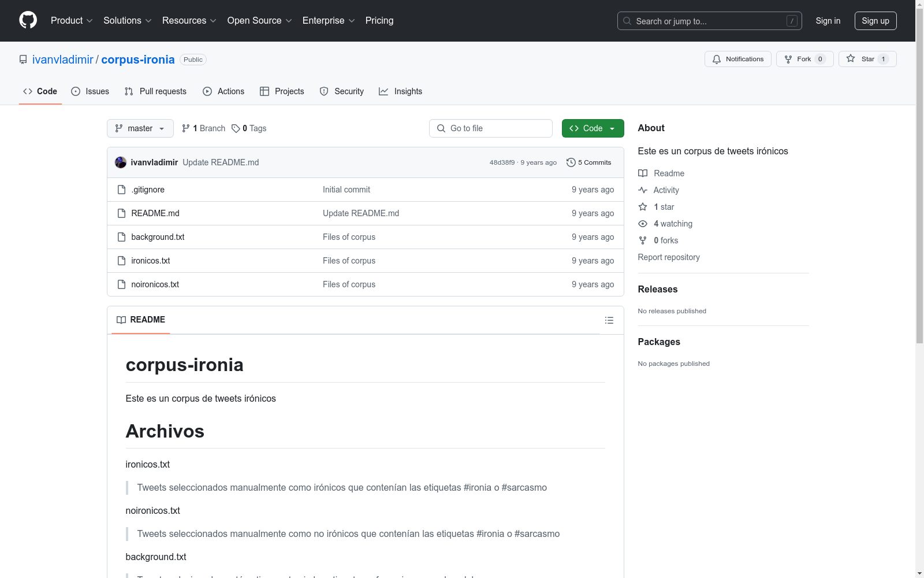Switch to the Pull requests tab
The width and height of the screenshot is (924, 578).
155,91
